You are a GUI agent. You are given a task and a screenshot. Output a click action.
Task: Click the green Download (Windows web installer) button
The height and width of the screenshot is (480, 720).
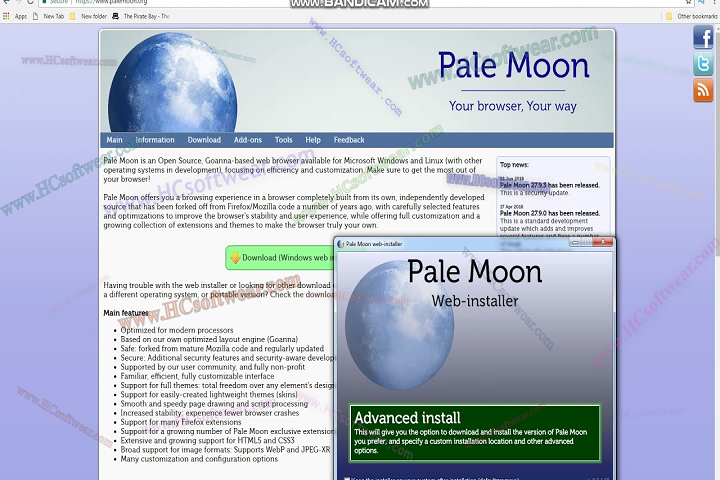pyautogui.click(x=281, y=257)
